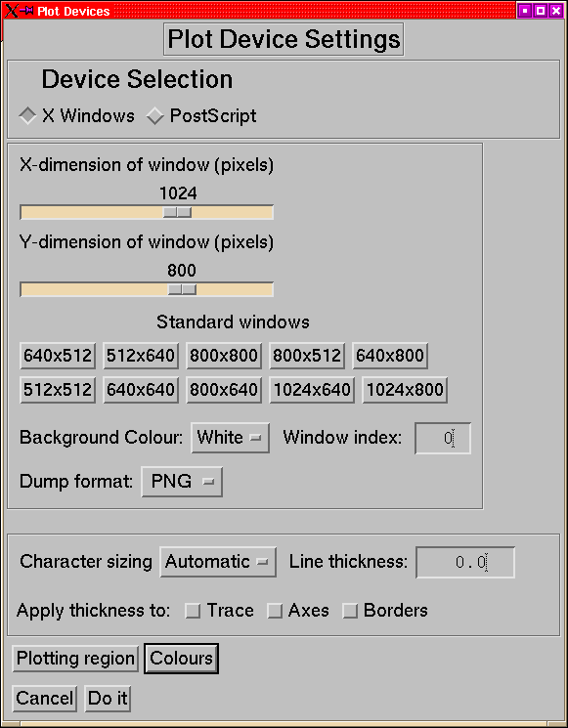This screenshot has height=728, width=568.
Task: Click the X-dimension slider handle
Action: (x=177, y=212)
